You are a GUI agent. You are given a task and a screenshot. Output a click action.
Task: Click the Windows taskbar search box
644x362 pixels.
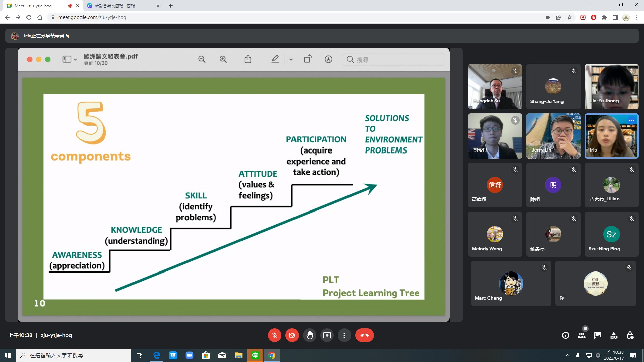tap(74, 355)
